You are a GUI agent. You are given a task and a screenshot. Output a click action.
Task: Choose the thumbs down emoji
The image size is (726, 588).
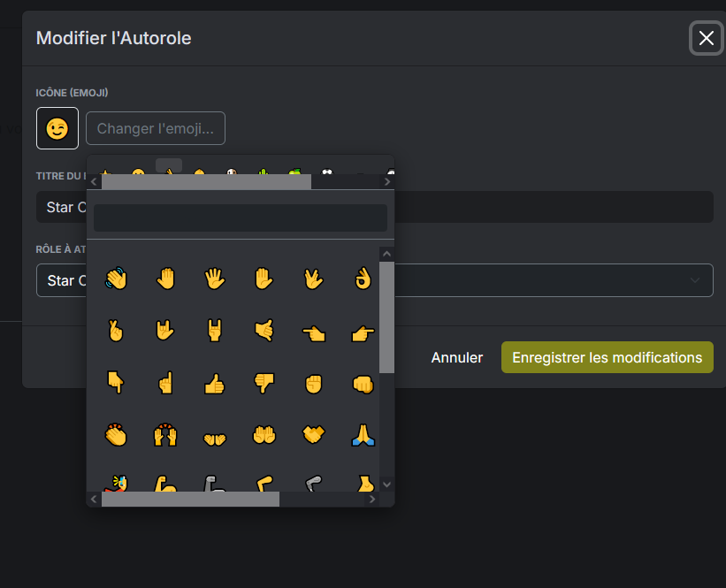point(264,384)
